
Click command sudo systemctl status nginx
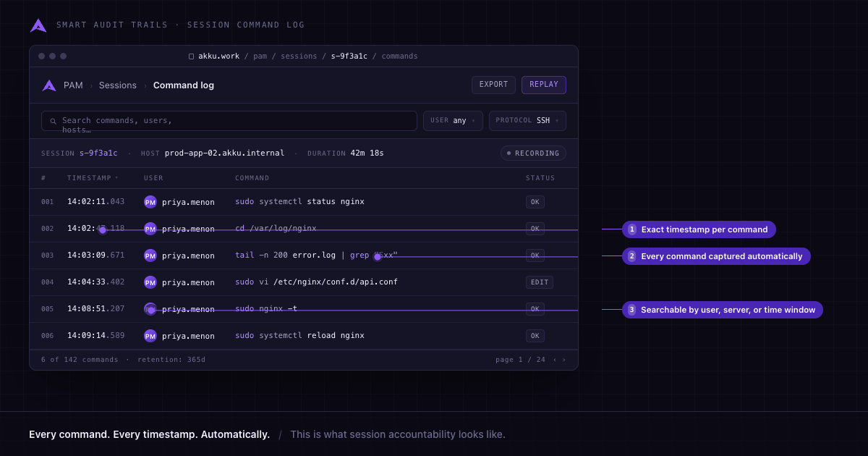299,202
